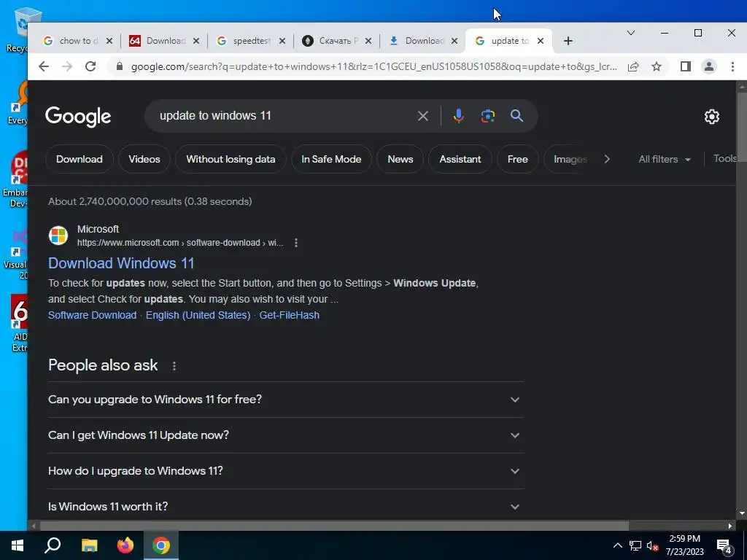Open network status tray icon
747x560 pixels.
635,545
